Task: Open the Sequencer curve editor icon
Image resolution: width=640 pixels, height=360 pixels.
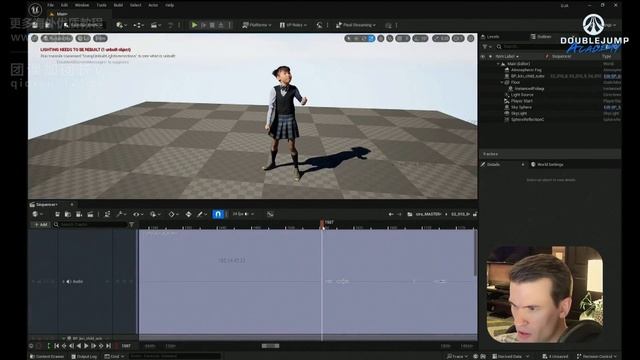Action: click(x=270, y=214)
